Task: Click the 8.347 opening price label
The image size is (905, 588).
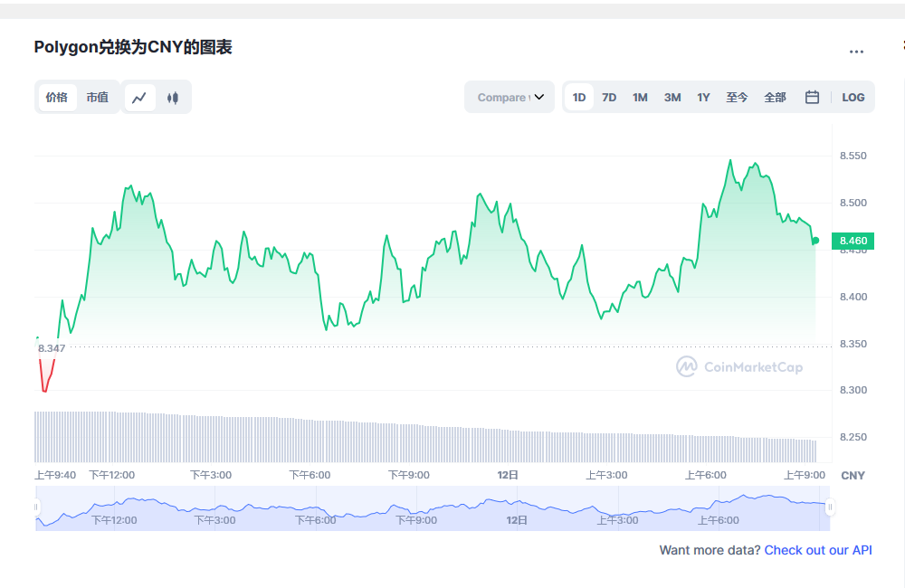Action: (x=52, y=348)
